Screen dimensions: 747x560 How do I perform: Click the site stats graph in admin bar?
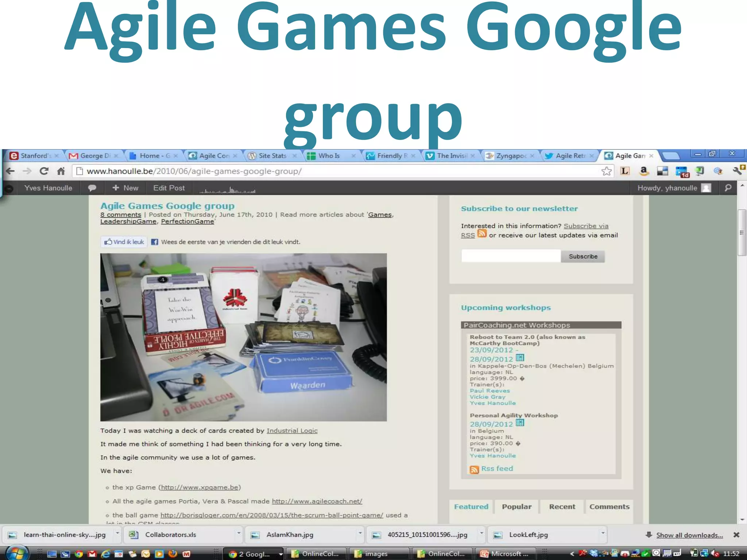click(227, 190)
